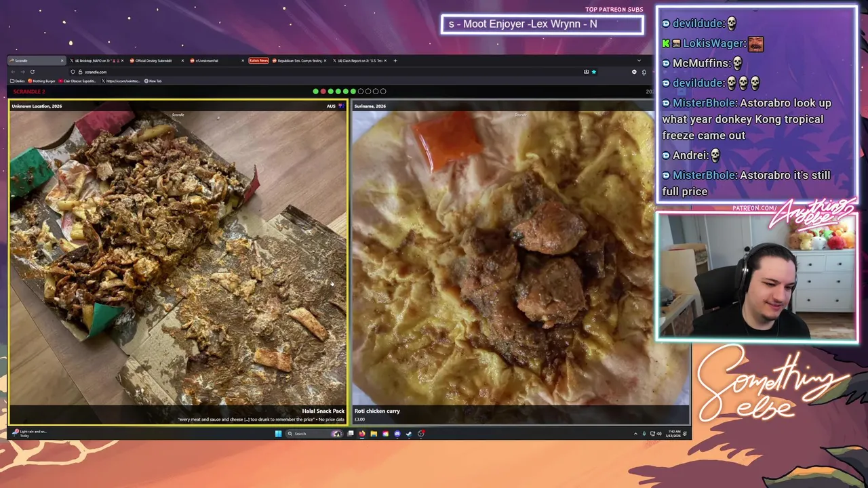Click the browser forward arrow
This screenshot has width=868, height=488.
coord(22,71)
